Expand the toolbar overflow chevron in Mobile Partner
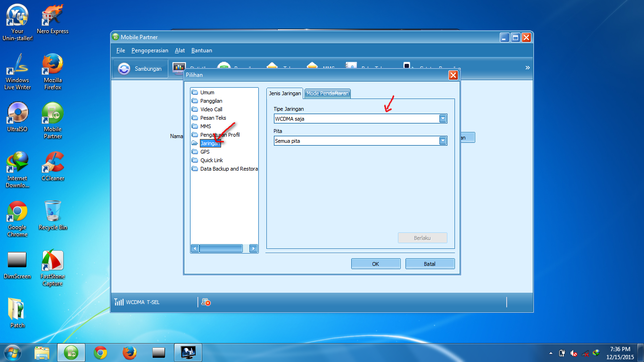The image size is (644, 362). coord(528,68)
